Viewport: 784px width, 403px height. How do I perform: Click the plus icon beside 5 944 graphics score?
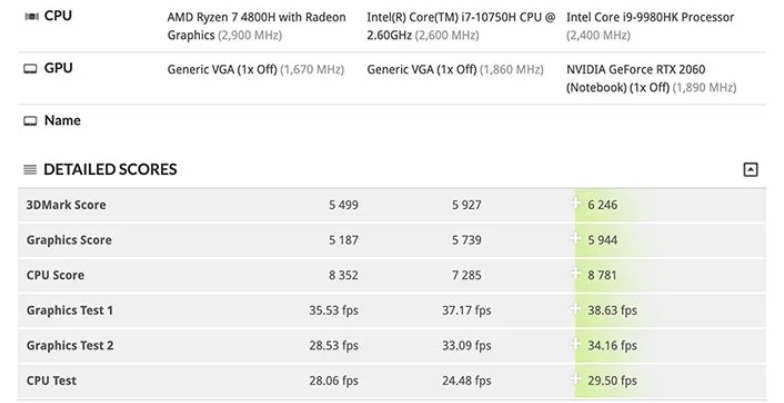click(576, 240)
